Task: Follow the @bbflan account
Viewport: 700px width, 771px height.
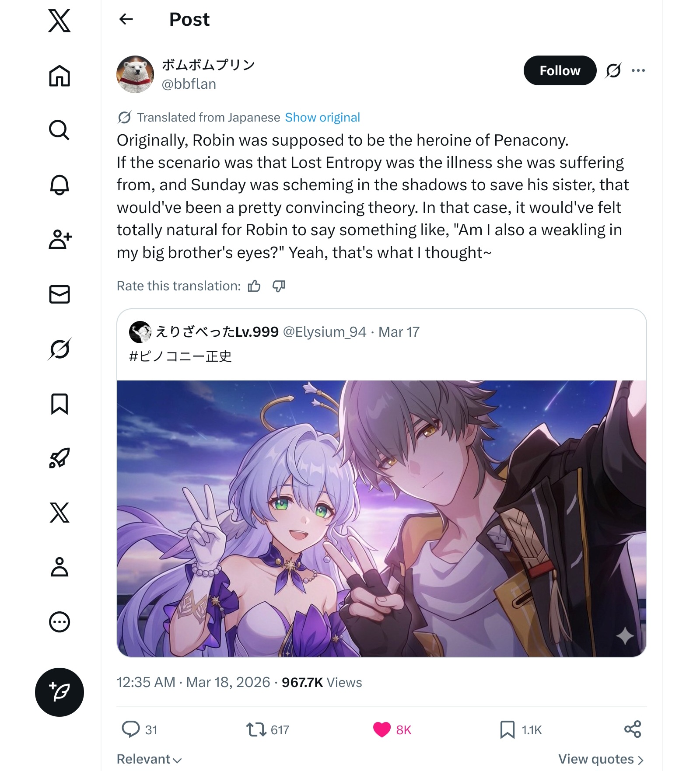Action: pyautogui.click(x=560, y=70)
